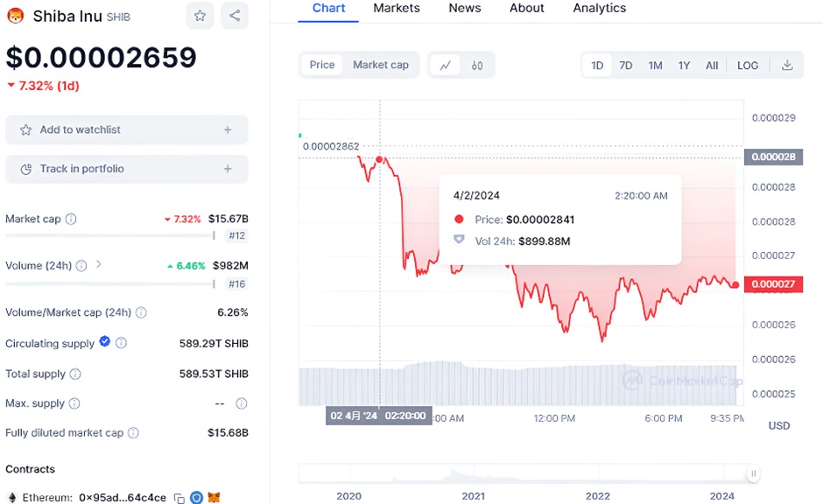Viewport: 823px width, 504px height.
Task: Select the 1Y time range button
Action: click(684, 66)
